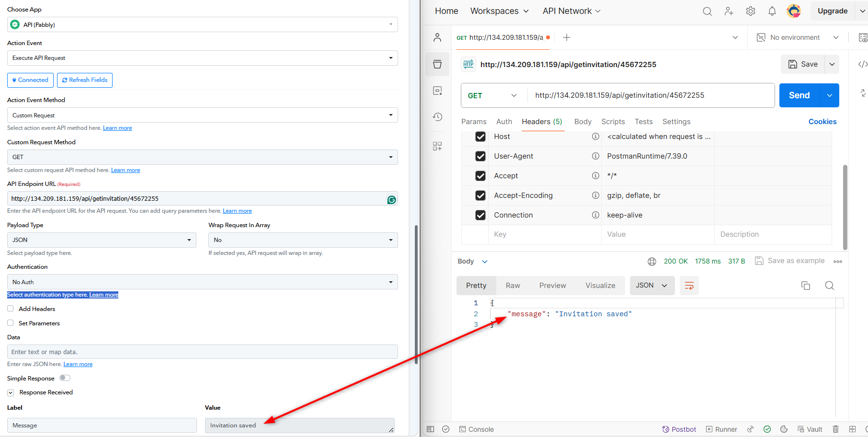Expand the Send button dropdown arrow
Image resolution: width=868 pixels, height=437 pixels.
point(830,95)
